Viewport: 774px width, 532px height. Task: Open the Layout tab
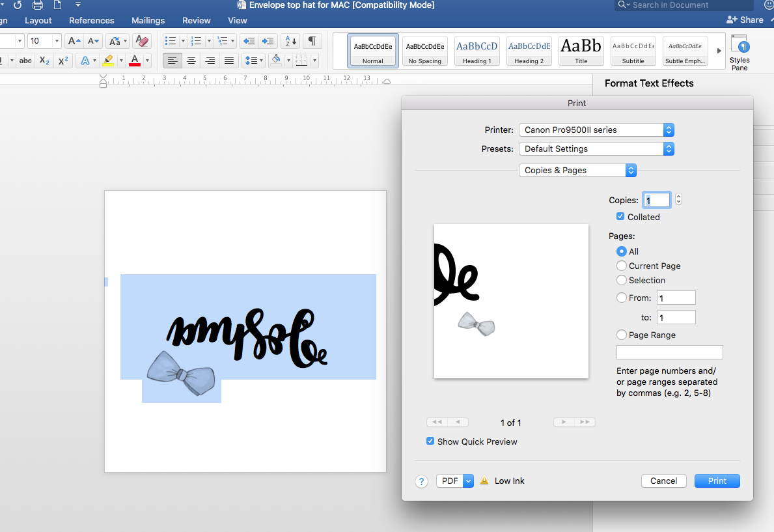click(38, 20)
